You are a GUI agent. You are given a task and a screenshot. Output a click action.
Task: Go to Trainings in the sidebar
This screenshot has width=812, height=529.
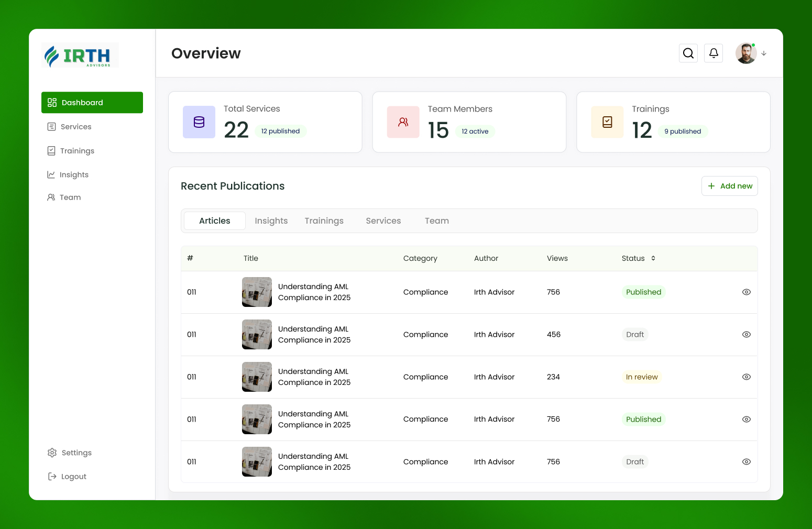[x=76, y=151]
